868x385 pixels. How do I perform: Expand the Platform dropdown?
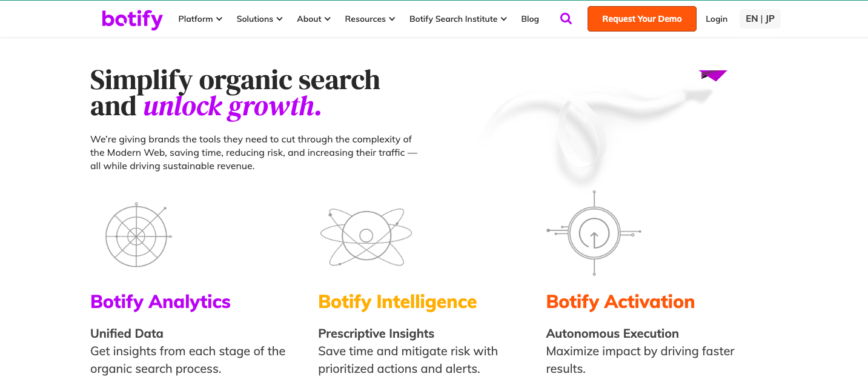pos(200,19)
